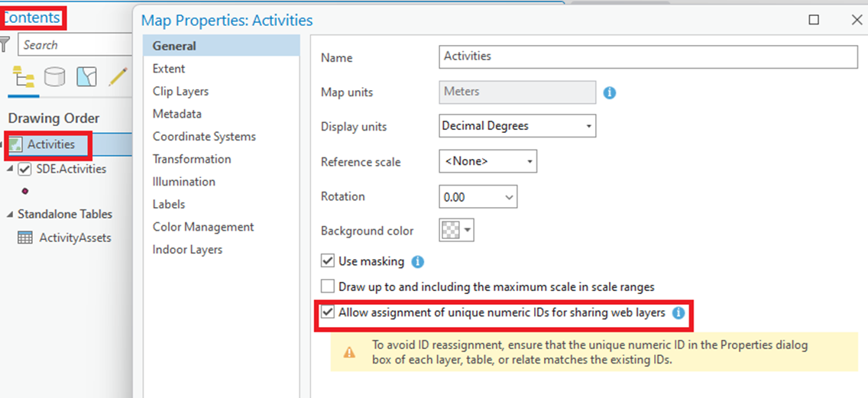Click the map Name text field
Screen dimensions: 868x398
648,57
